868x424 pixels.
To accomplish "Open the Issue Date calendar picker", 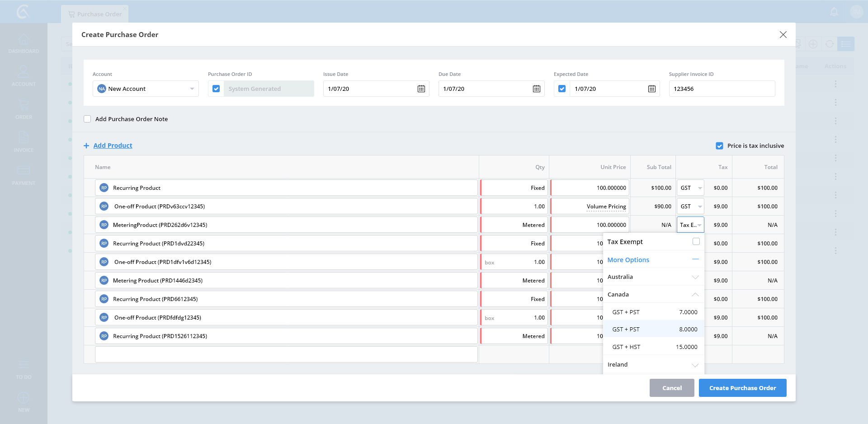I will (x=421, y=89).
